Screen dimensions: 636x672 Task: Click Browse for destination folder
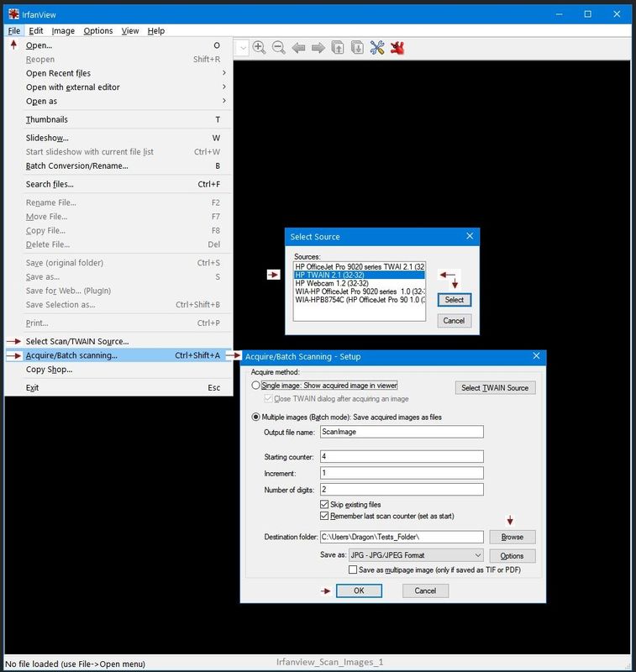click(x=512, y=537)
